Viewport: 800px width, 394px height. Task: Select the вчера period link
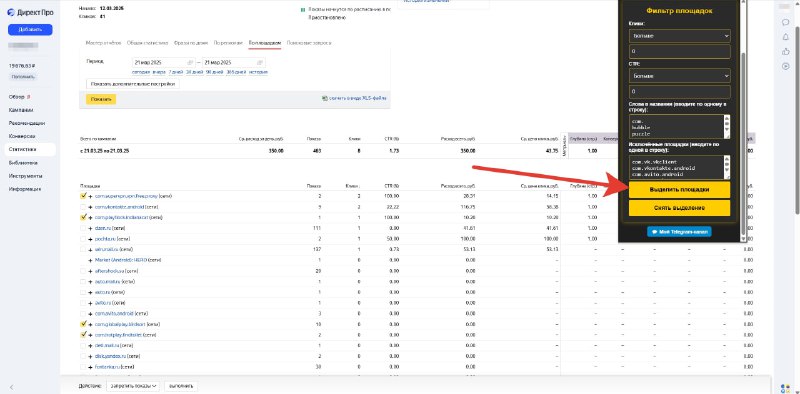[159, 72]
